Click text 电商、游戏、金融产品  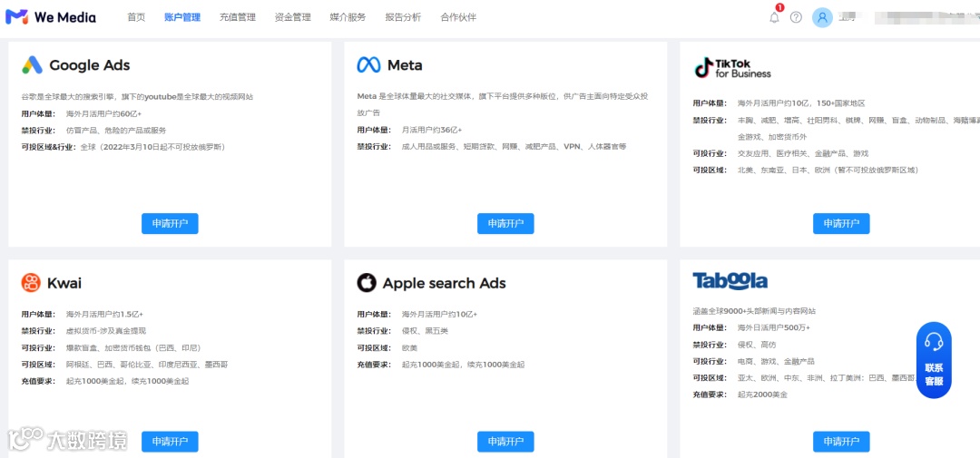(x=776, y=361)
